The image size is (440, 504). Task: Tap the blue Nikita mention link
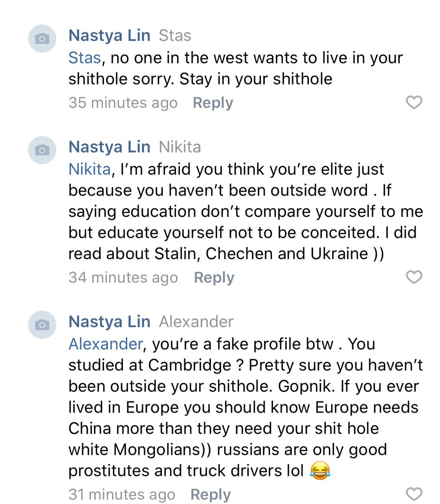point(89,169)
